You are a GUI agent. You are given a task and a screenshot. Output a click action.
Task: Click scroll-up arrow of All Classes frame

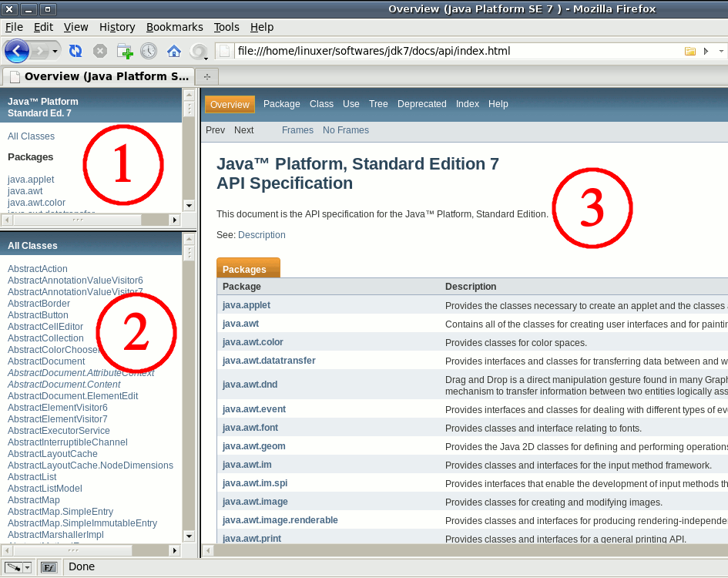(189, 239)
